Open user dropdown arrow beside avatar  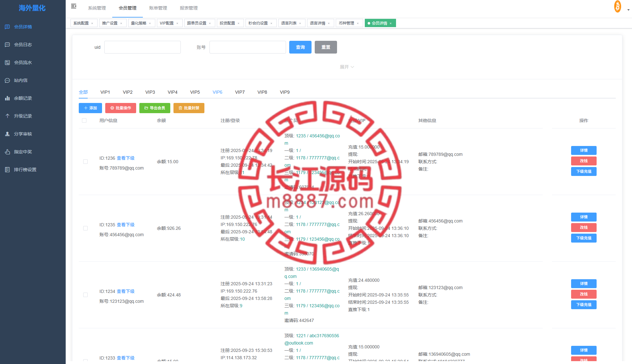pos(628,10)
